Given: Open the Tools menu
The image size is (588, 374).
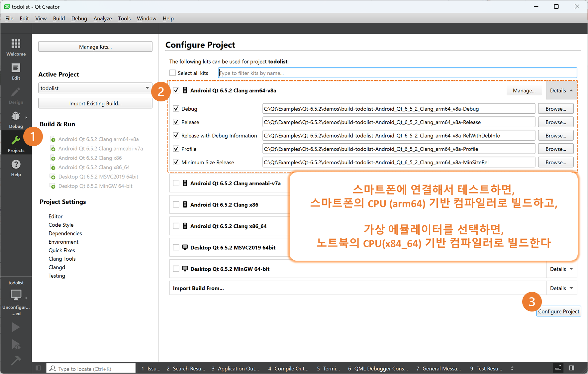Looking at the screenshot, I should pos(124,18).
